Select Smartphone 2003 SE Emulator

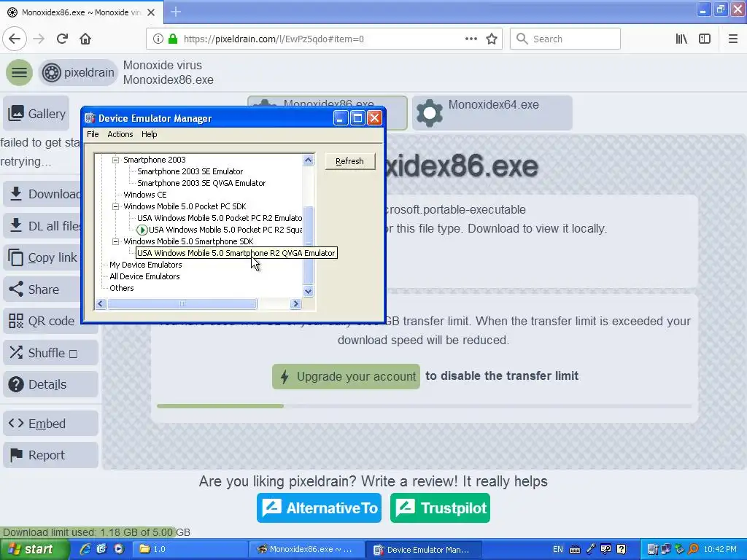click(190, 171)
